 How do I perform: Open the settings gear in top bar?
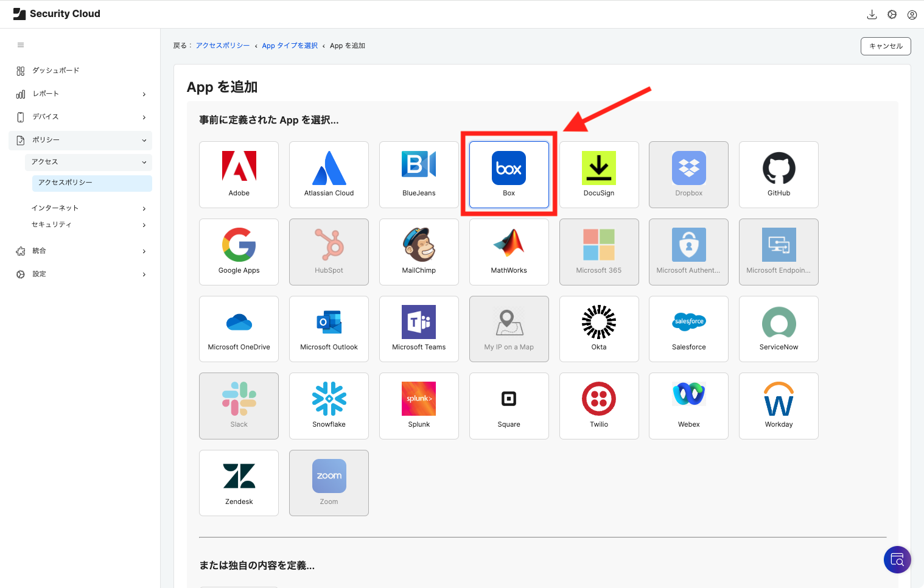click(x=892, y=15)
